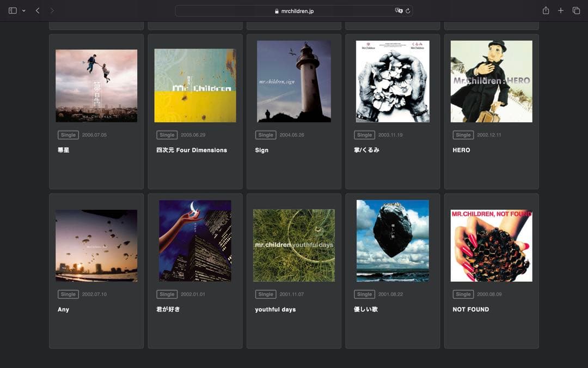Open the Share menu
The image size is (588, 368).
(546, 10)
